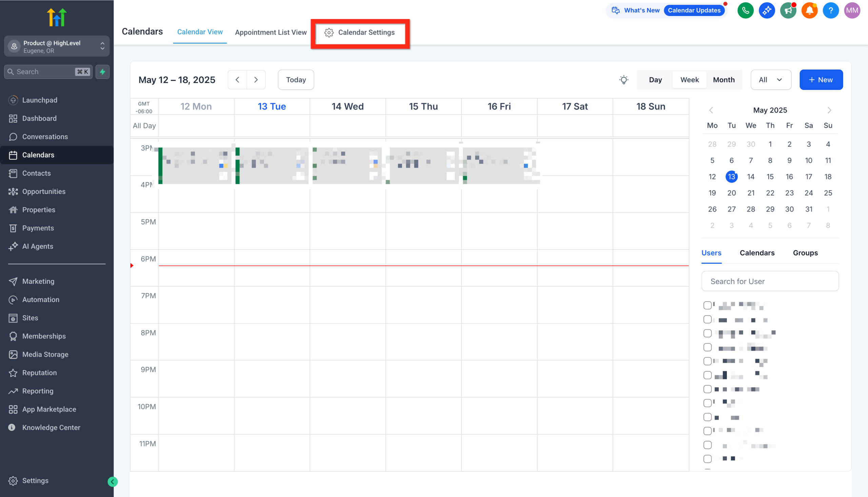Viewport: 868px width, 497px height.
Task: Click the + New button
Action: (821, 80)
